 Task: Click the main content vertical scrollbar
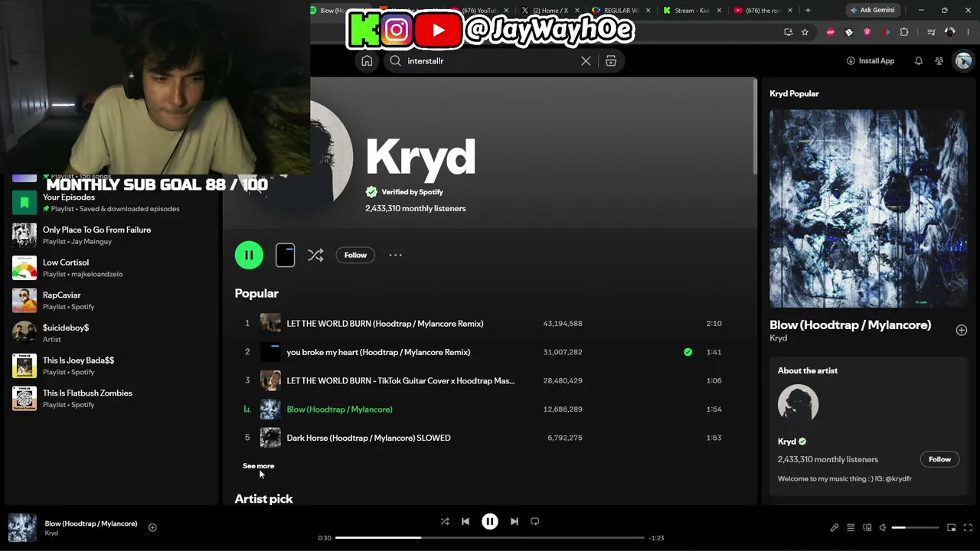[755, 126]
